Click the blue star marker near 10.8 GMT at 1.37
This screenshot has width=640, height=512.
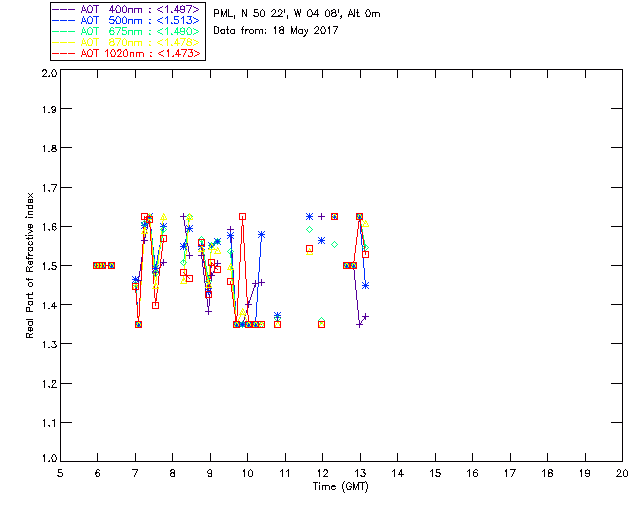coord(278,316)
